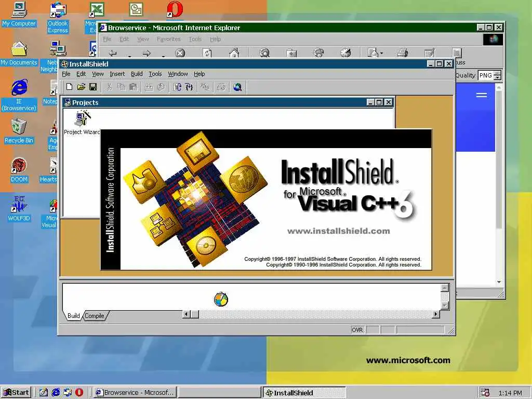Click the Start button on the taskbar
The image size is (532, 399).
point(16,393)
